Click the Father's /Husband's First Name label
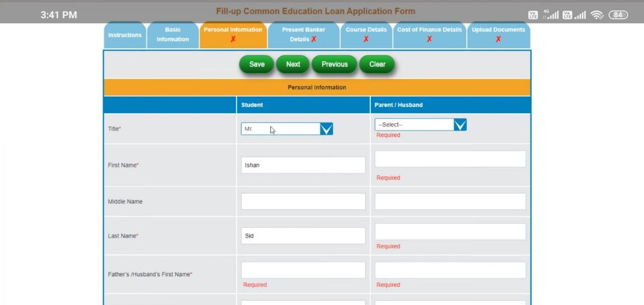The image size is (644, 305). coord(150,274)
